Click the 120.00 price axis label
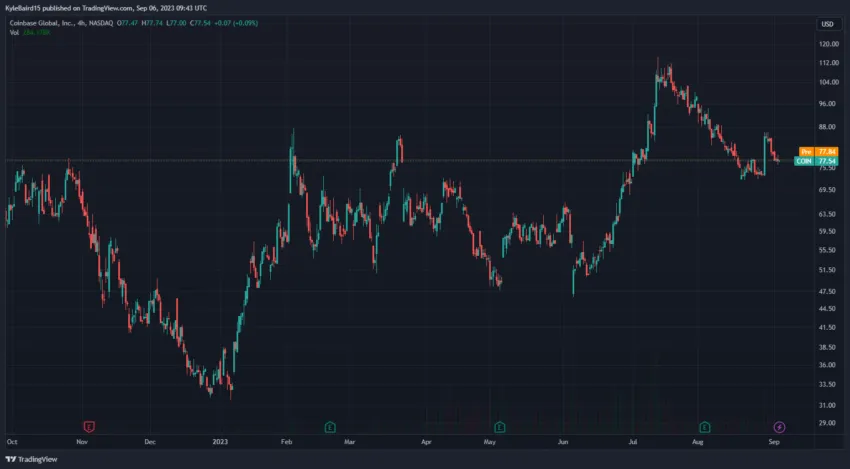850x469 pixels. coord(828,44)
